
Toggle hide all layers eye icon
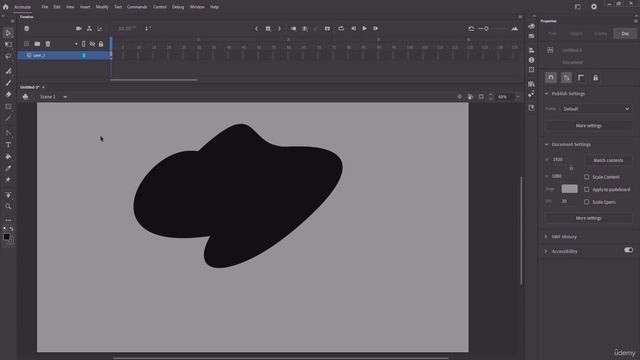(x=92, y=44)
